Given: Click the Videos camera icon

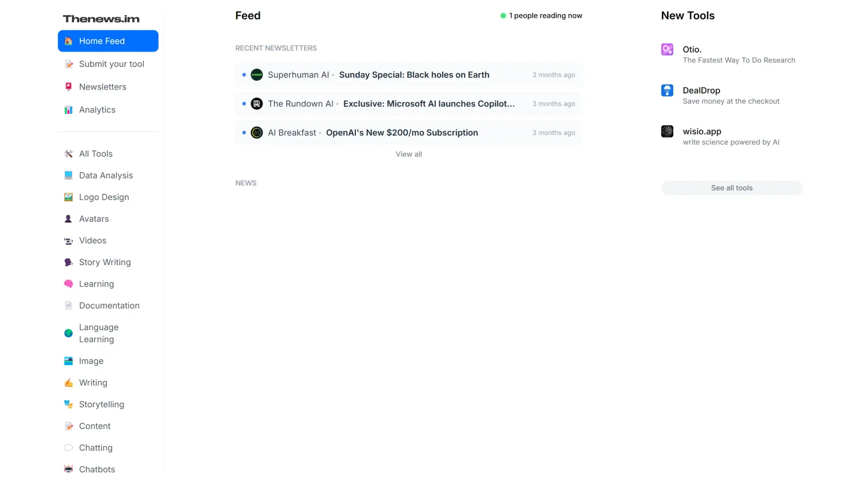Looking at the screenshot, I should coord(68,241).
